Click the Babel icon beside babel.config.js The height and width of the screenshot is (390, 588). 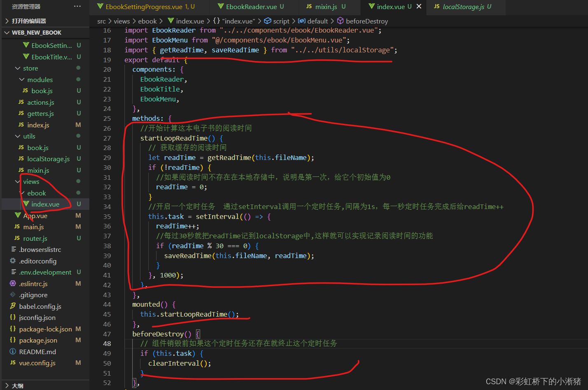pos(13,306)
